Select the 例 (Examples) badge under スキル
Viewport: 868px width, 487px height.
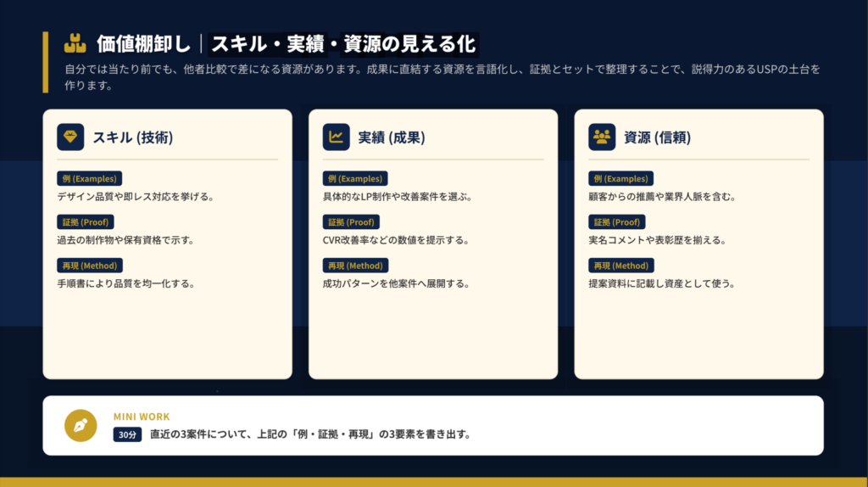coord(89,179)
